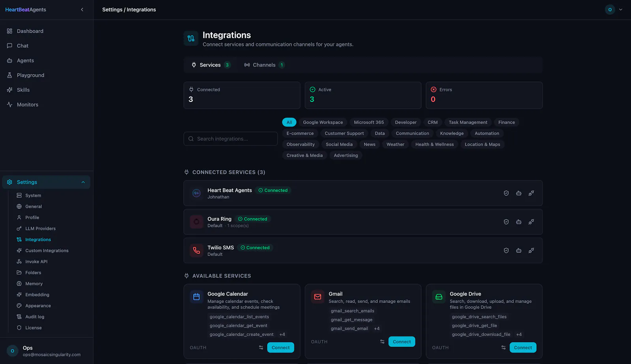Filter by CRM category
The height and width of the screenshot is (364, 631).
point(433,122)
